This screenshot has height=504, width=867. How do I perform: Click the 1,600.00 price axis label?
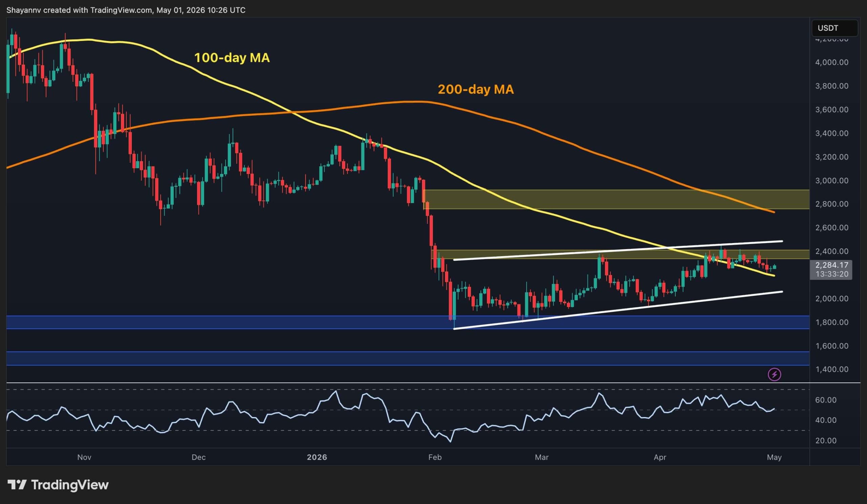click(x=831, y=346)
